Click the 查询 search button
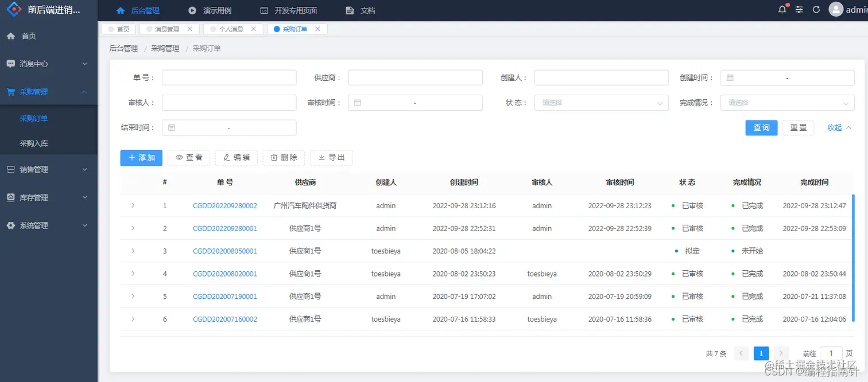The image size is (868, 382). [x=761, y=127]
